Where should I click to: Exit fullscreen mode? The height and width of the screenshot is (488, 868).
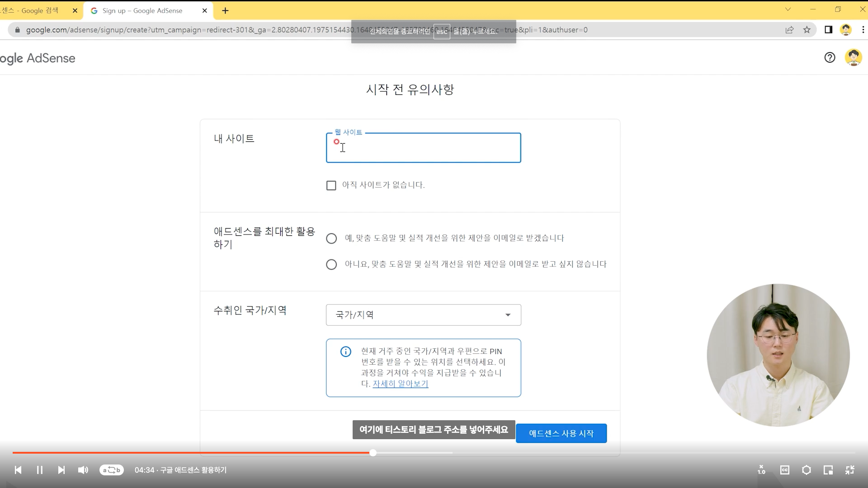point(850,470)
